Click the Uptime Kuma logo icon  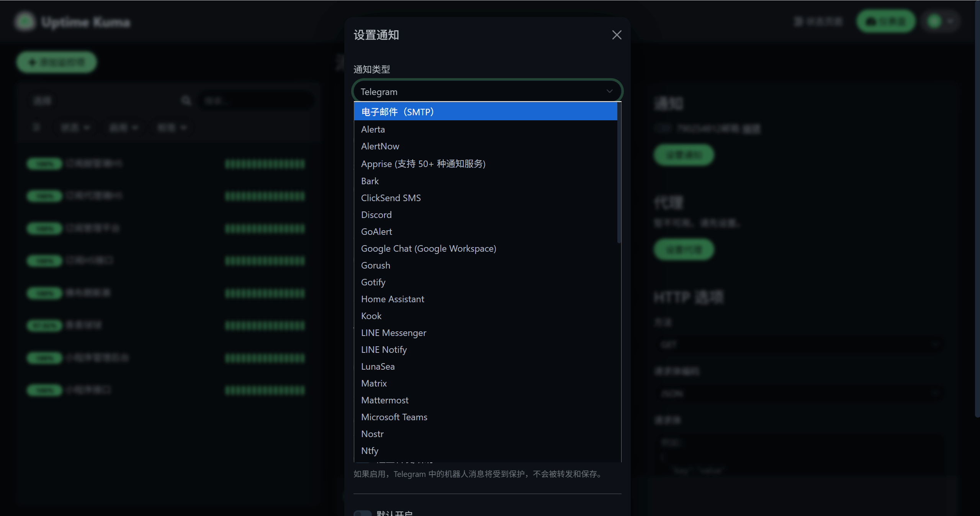click(25, 21)
